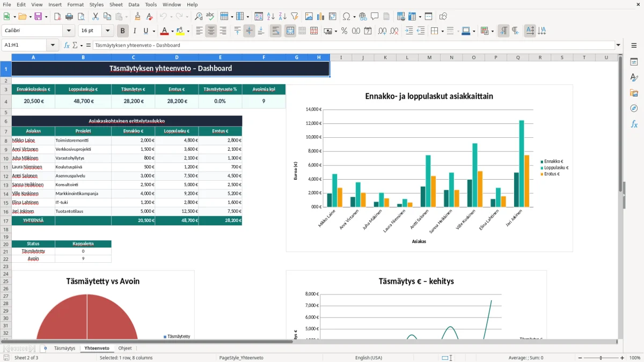Toggle Underline formatting

tap(145, 31)
